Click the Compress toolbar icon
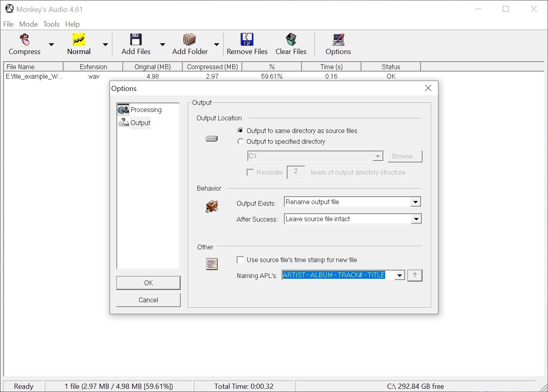 pyautogui.click(x=25, y=40)
